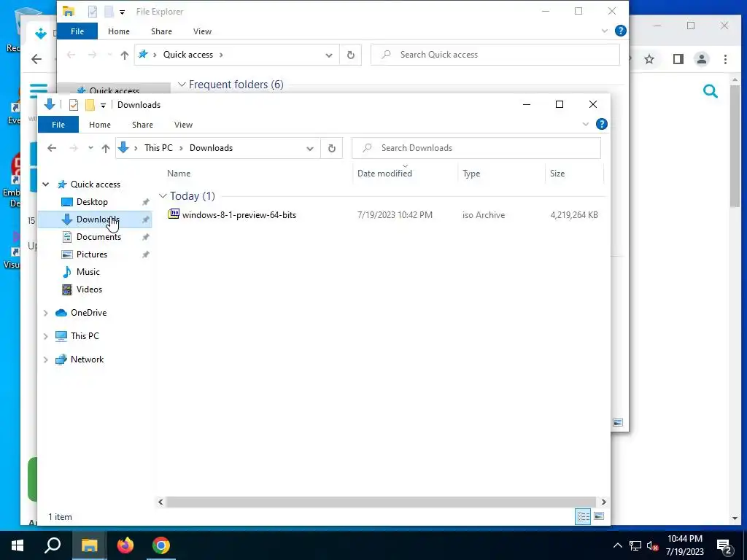Collapse the Quick access tree node
747x560 pixels.
coord(46,184)
